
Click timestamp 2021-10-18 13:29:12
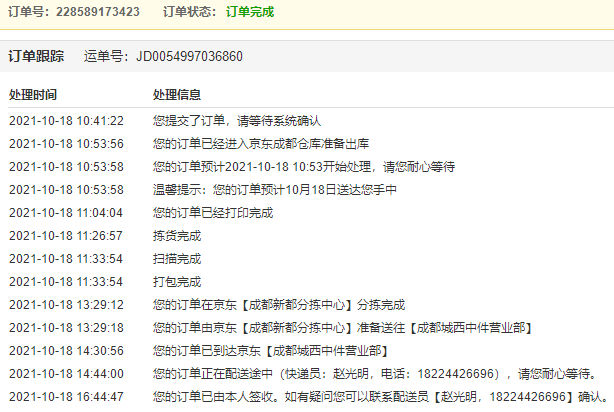tap(66, 305)
